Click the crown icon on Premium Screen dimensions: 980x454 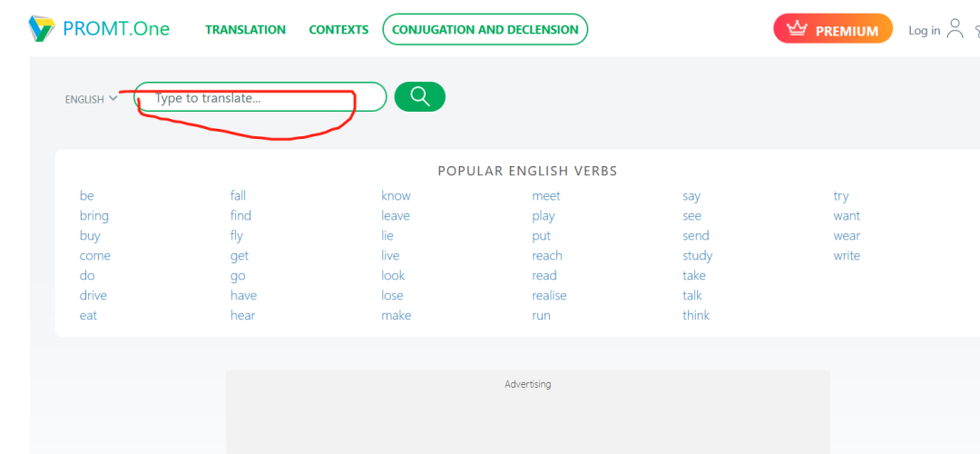click(x=798, y=29)
